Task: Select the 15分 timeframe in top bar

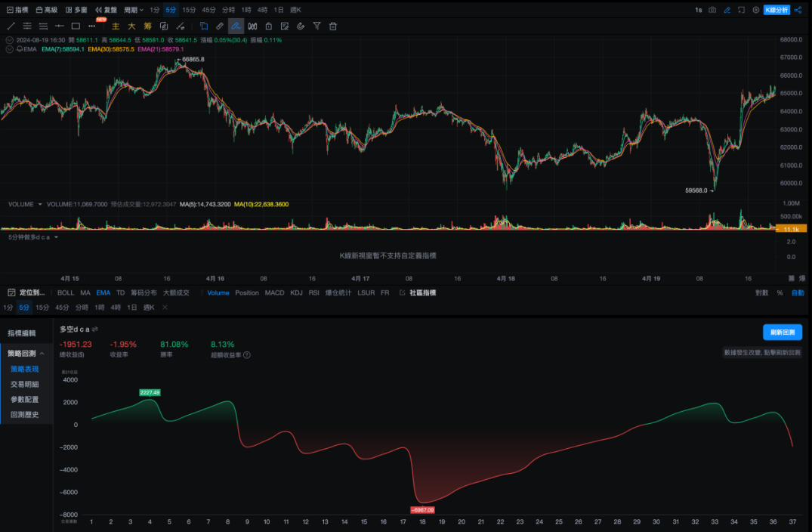Action: click(189, 10)
